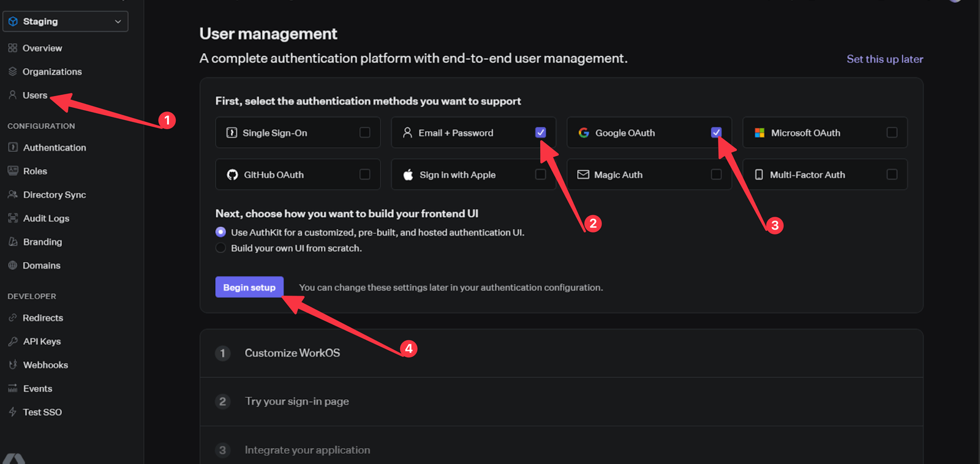
Task: Expand step 1 Customize WorkOS
Action: (x=561, y=353)
